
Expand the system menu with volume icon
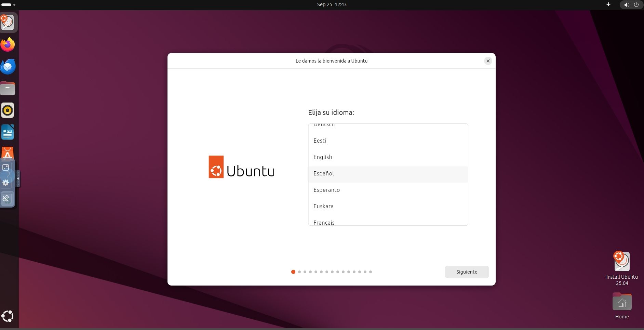(631, 5)
